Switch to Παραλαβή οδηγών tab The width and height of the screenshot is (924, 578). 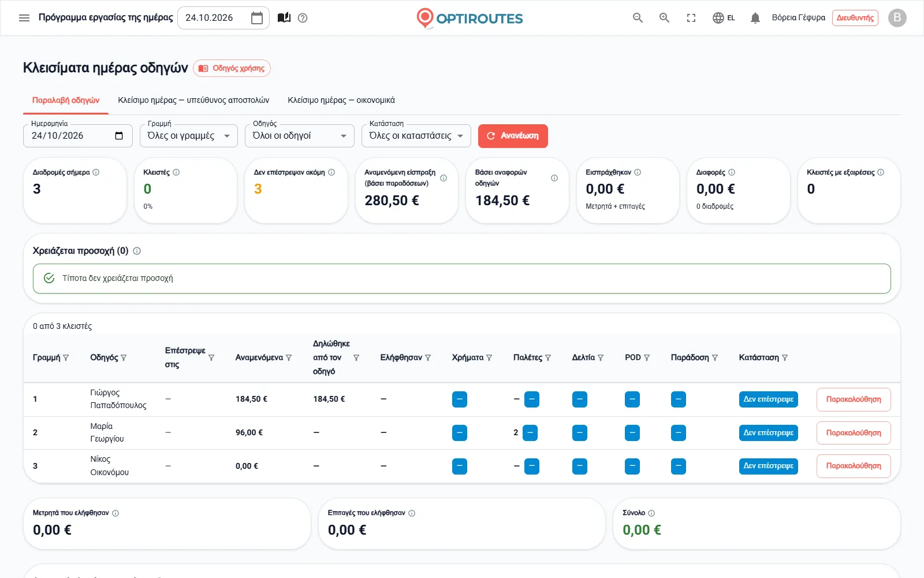click(x=66, y=100)
